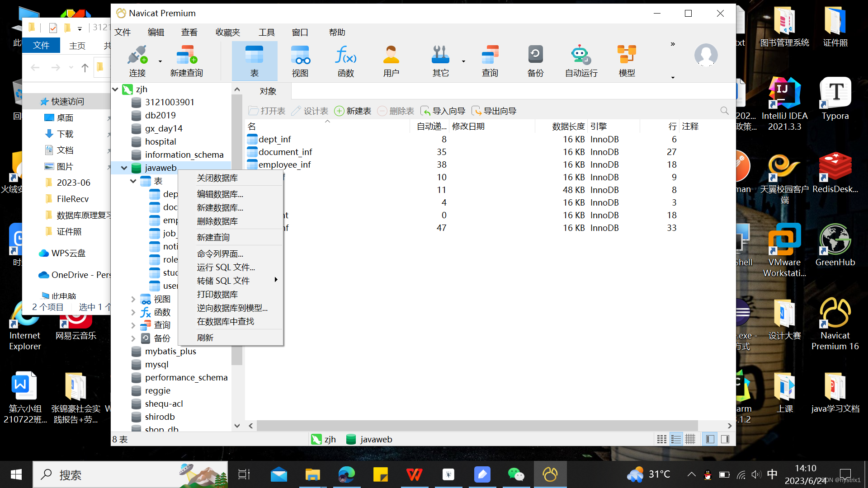Expand the 视图 node under javaweb
Viewport: 868px width, 488px height.
pos(133,299)
